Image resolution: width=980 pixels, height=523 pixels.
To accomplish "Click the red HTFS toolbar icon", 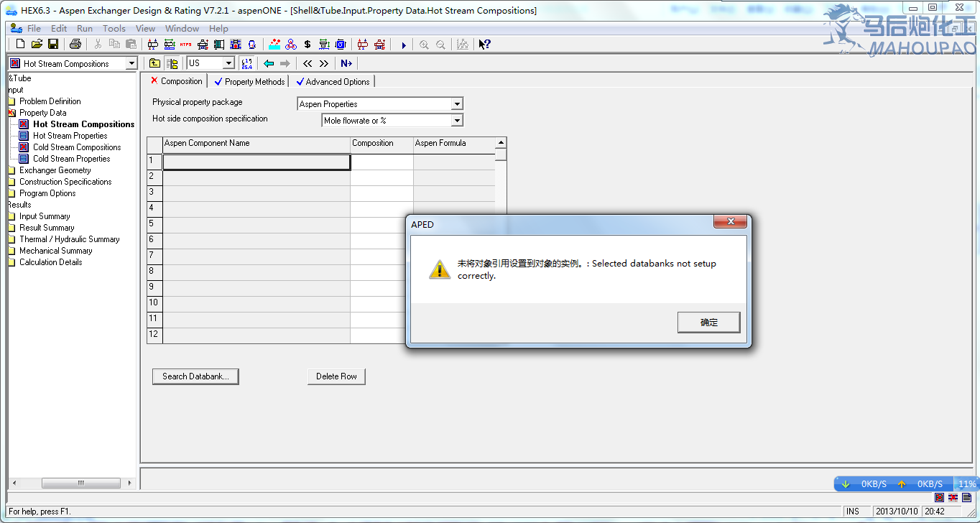I will (x=186, y=45).
